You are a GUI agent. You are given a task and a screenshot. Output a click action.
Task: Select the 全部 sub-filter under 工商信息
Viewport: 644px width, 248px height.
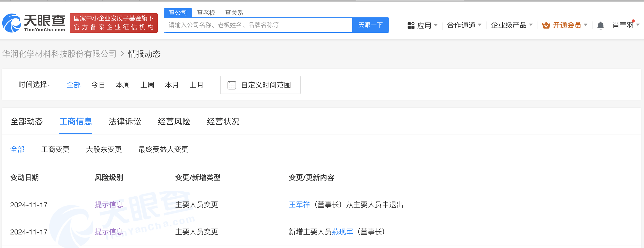[x=17, y=149]
